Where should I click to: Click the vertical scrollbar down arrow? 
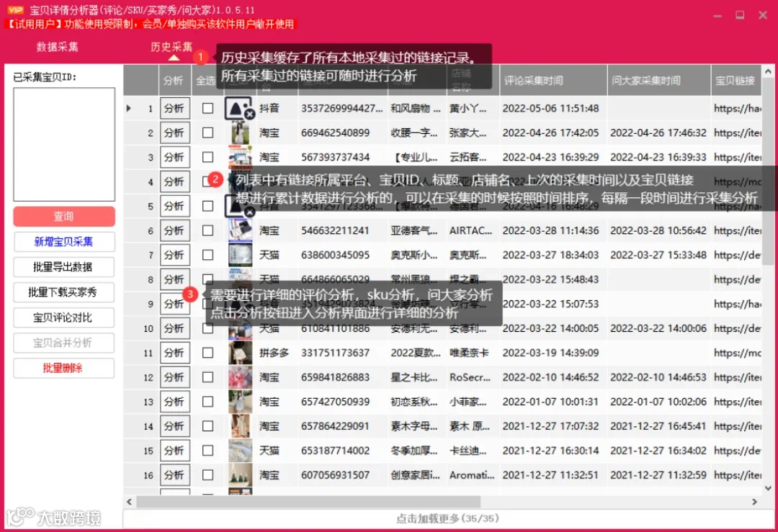click(768, 488)
